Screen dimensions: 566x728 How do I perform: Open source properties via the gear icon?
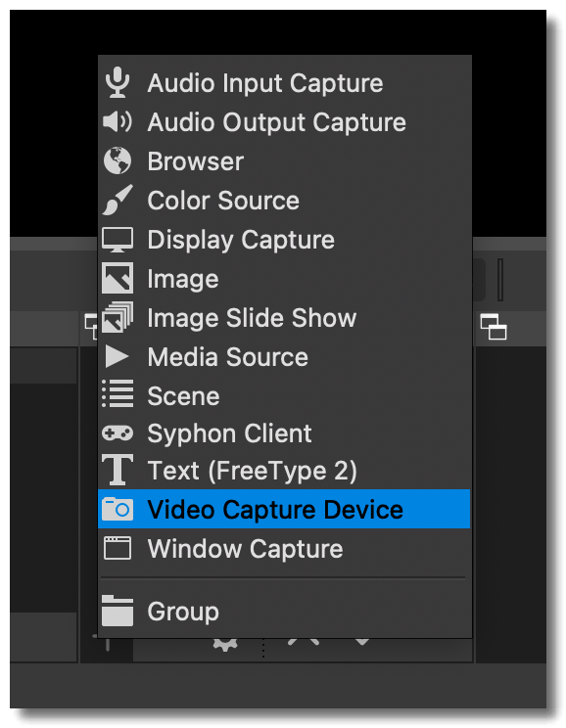pos(225,645)
